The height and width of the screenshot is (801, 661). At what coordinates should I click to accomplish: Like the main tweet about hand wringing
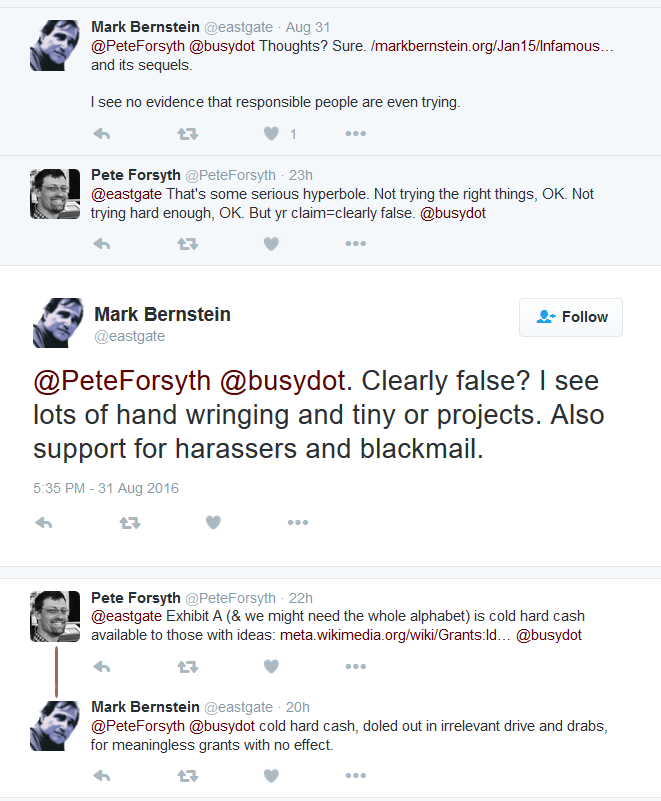coord(213,522)
